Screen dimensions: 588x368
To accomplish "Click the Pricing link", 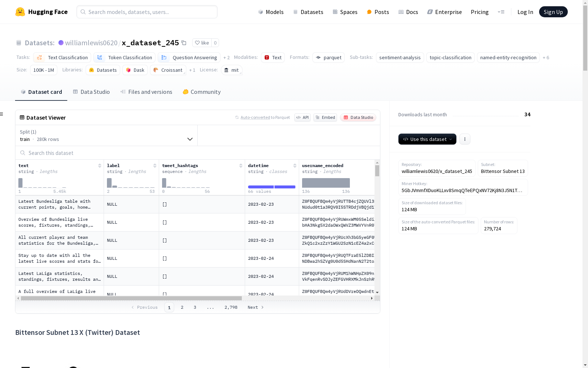I will 480,12.
